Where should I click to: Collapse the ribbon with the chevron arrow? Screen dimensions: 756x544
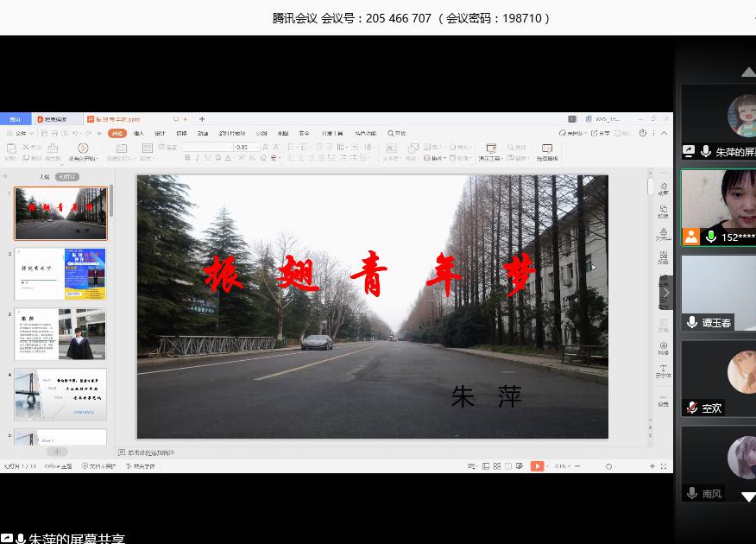664,133
